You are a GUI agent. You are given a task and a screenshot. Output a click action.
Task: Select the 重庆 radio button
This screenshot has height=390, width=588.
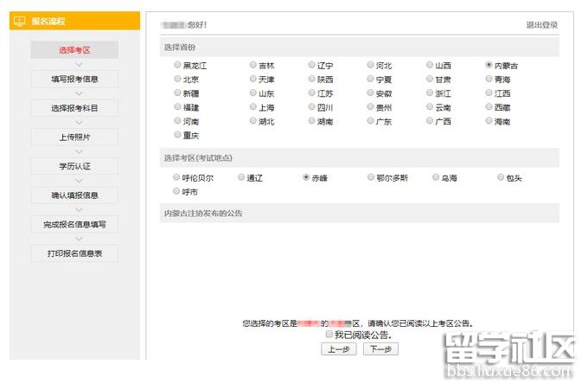[x=177, y=135]
